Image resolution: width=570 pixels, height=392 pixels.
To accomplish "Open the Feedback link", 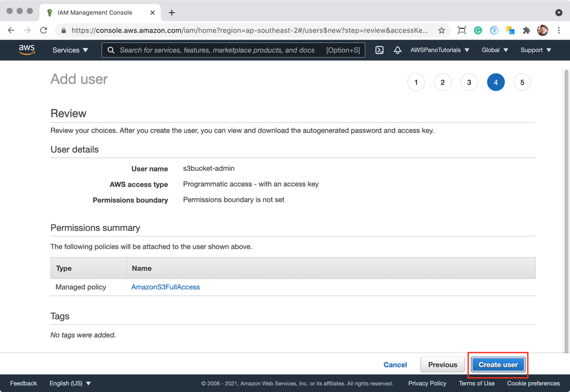I will [23, 383].
